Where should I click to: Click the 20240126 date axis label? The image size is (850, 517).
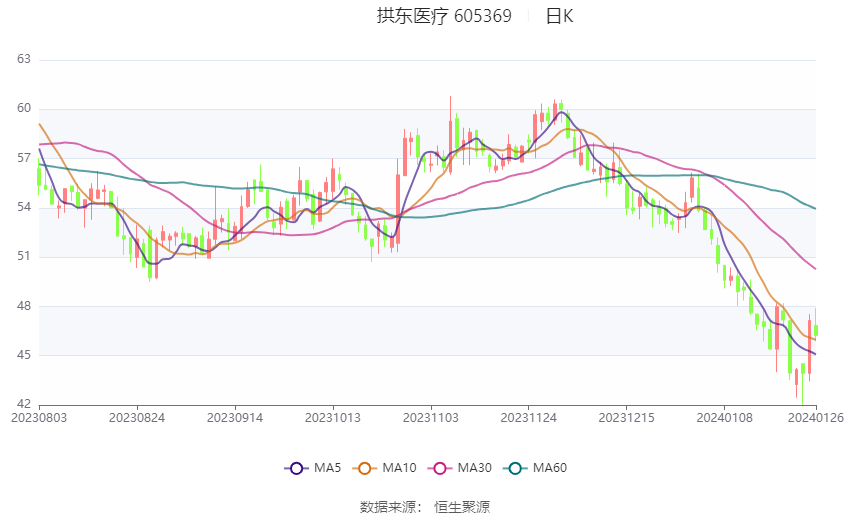816,418
